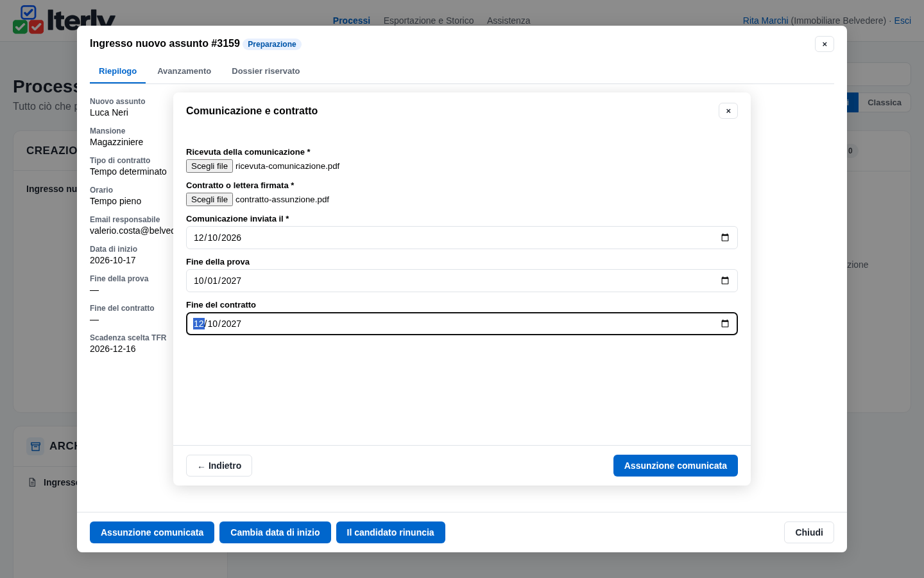
Task: Click the Chiudi button
Action: [x=809, y=532]
